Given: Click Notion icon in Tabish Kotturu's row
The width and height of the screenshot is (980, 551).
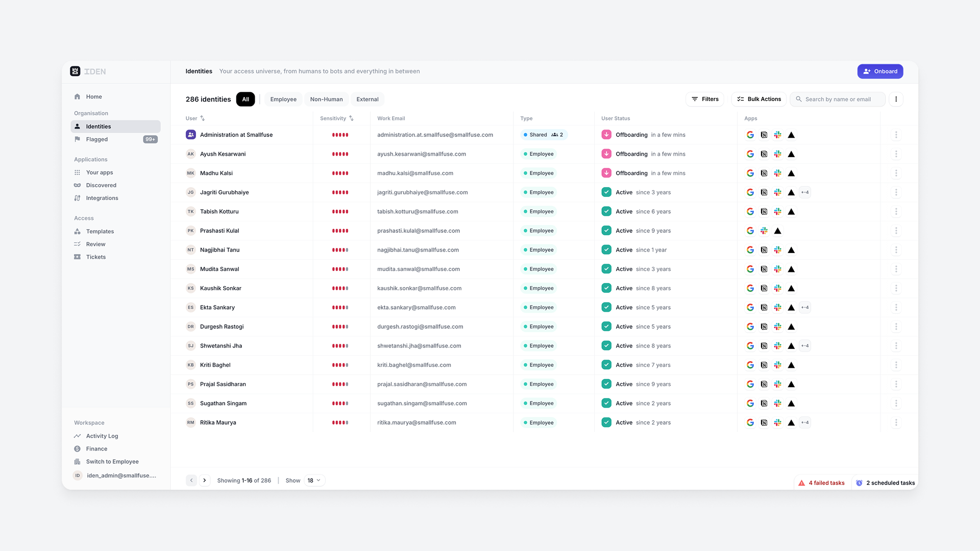Looking at the screenshot, I should (x=764, y=212).
